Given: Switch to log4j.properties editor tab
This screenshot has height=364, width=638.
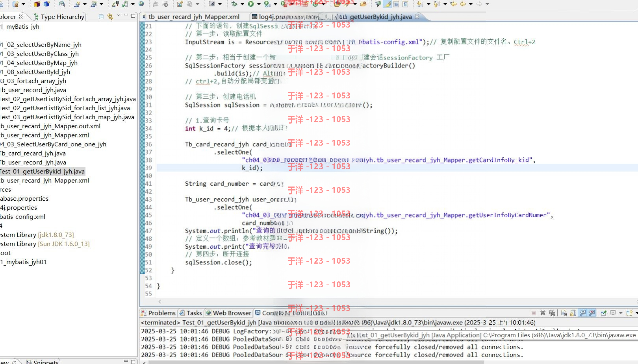Looking at the screenshot, I should pos(288,17).
